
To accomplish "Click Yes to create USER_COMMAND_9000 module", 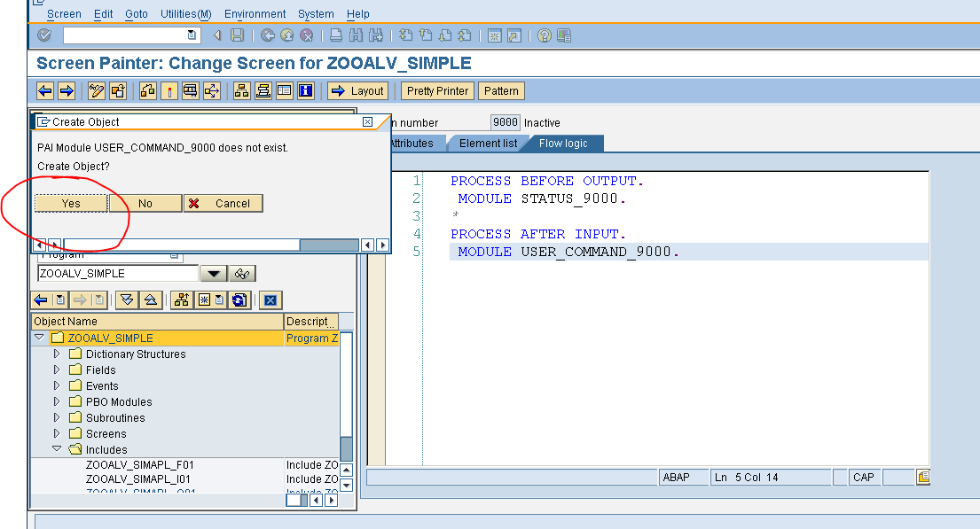I will [71, 203].
